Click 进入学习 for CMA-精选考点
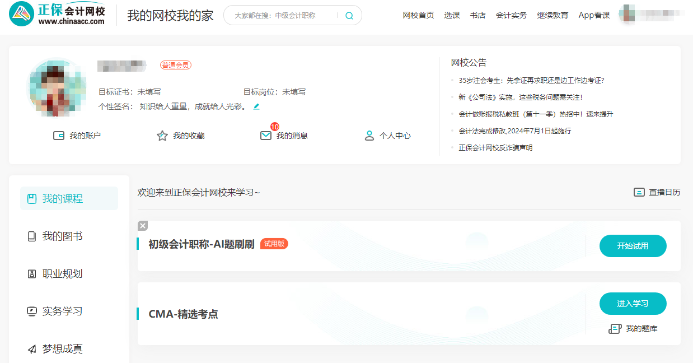Screen dimensions: 693x363 (633, 304)
